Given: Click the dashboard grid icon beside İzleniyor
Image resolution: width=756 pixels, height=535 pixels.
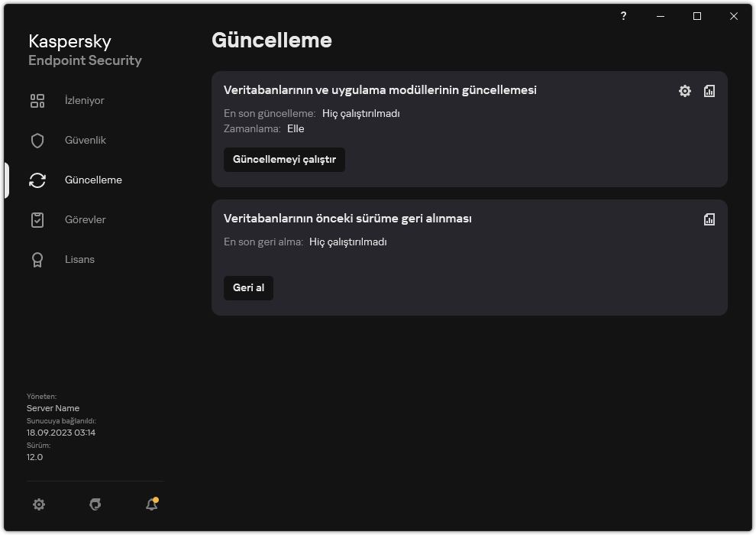Looking at the screenshot, I should click(x=37, y=101).
